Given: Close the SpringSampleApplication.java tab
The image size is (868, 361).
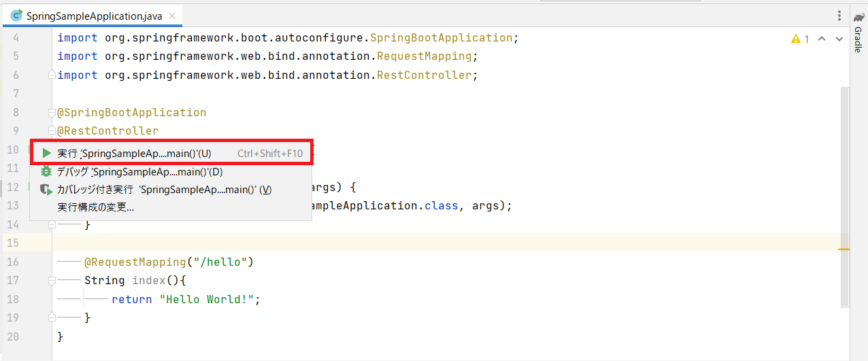Looking at the screenshot, I should pyautogui.click(x=171, y=15).
